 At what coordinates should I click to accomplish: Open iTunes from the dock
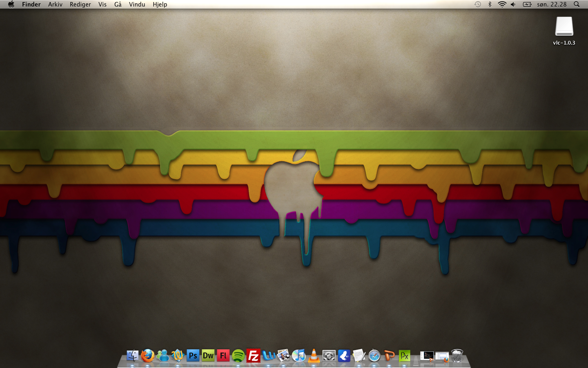299,356
